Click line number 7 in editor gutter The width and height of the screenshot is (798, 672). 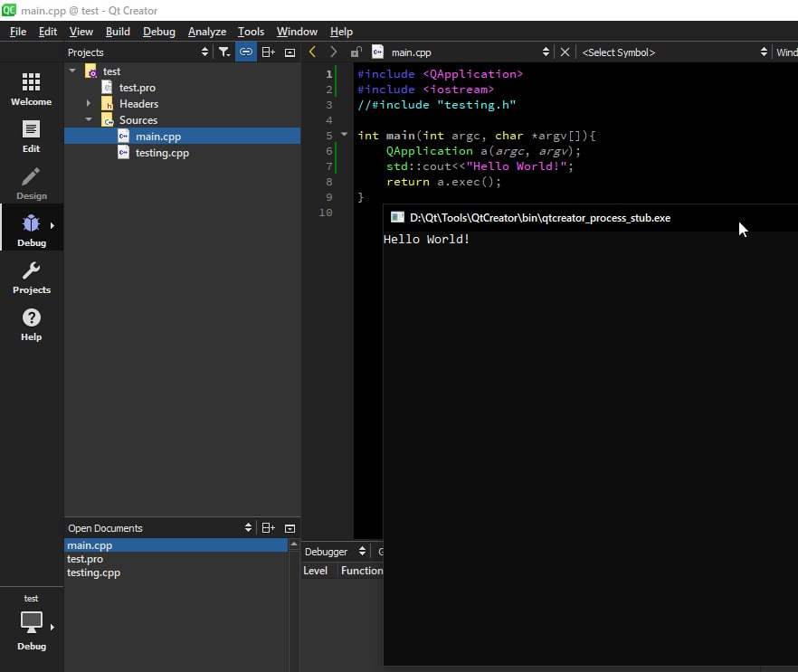coord(328,166)
